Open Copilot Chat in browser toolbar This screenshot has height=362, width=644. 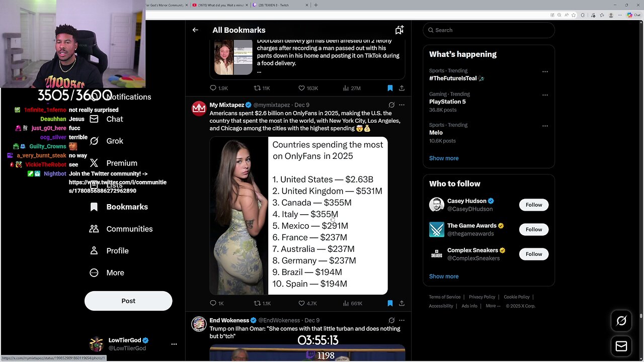tap(634, 15)
